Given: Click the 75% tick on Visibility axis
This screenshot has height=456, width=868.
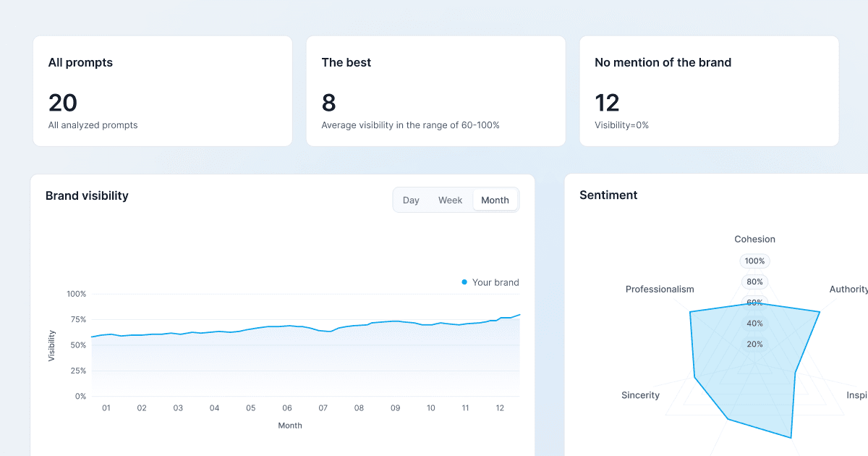Looking at the screenshot, I should (x=77, y=320).
